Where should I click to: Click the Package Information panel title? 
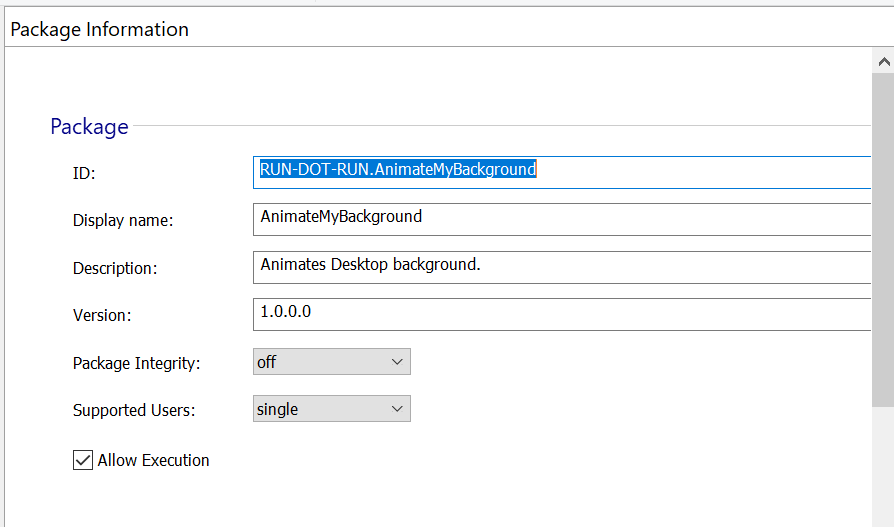pyautogui.click(x=99, y=29)
